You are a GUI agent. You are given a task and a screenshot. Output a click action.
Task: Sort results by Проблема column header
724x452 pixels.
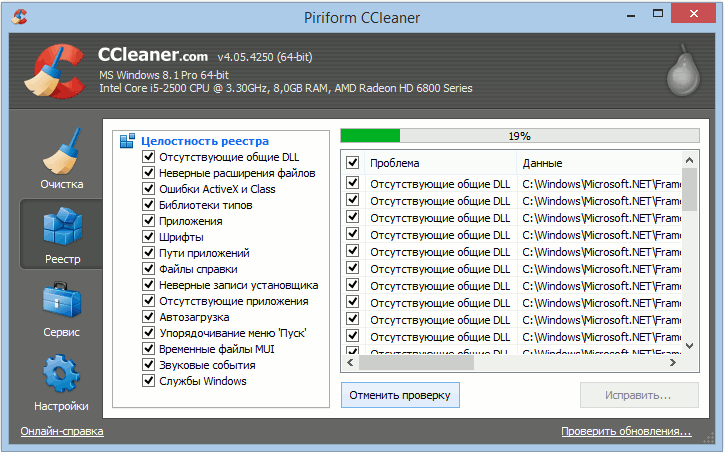tap(442, 163)
